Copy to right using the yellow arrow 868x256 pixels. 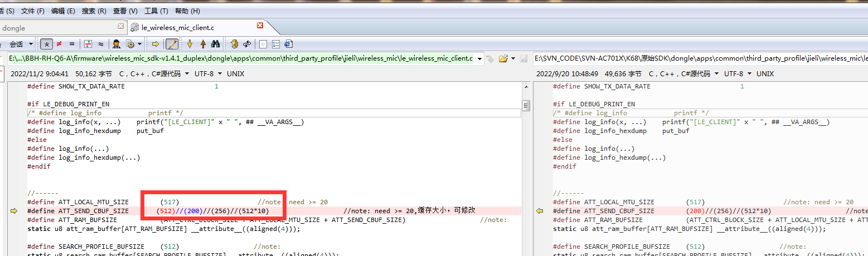pyautogui.click(x=156, y=44)
